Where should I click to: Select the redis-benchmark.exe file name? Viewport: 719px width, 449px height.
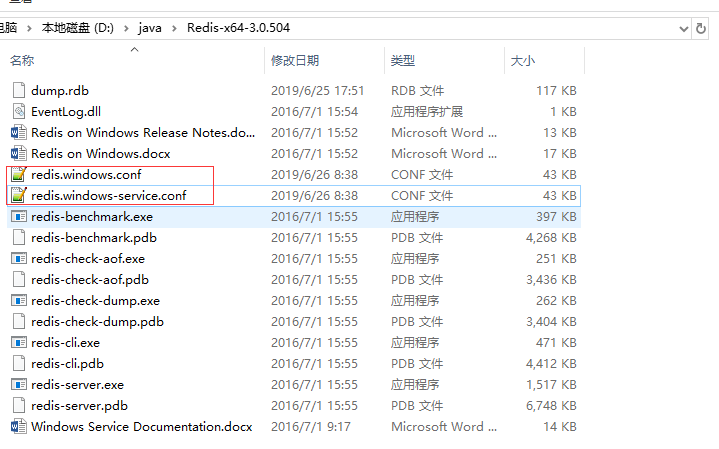point(92,216)
